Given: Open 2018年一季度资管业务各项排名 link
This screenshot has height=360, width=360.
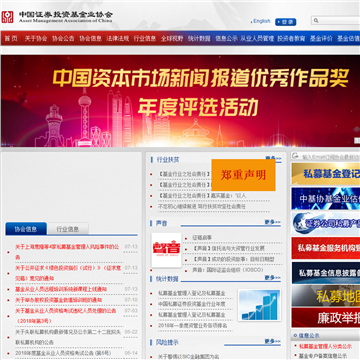Looking at the screenshot, I should (193, 325).
